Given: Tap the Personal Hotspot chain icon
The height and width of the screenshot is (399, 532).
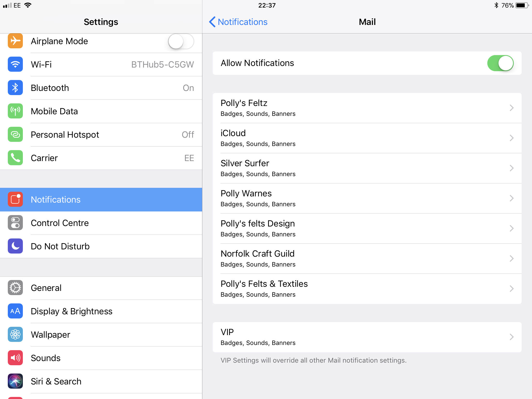Looking at the screenshot, I should coord(15,135).
